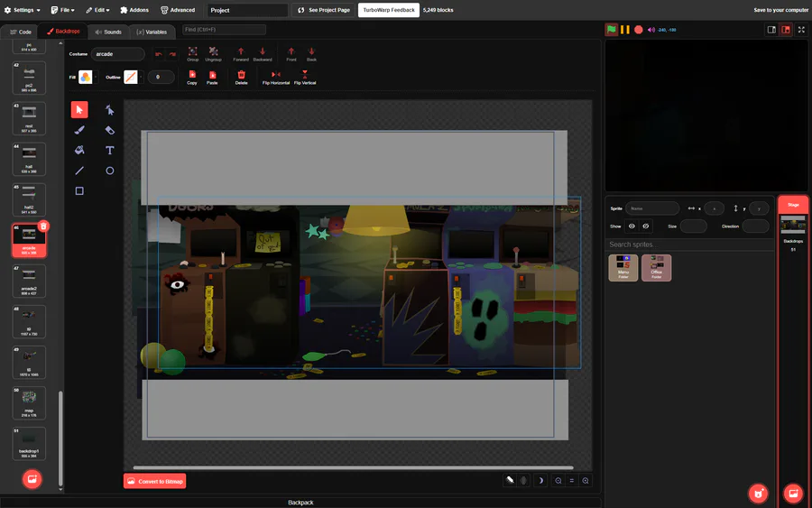This screenshot has width=812, height=508.
Task: Flip the selection Horizontal
Action: pyautogui.click(x=276, y=78)
